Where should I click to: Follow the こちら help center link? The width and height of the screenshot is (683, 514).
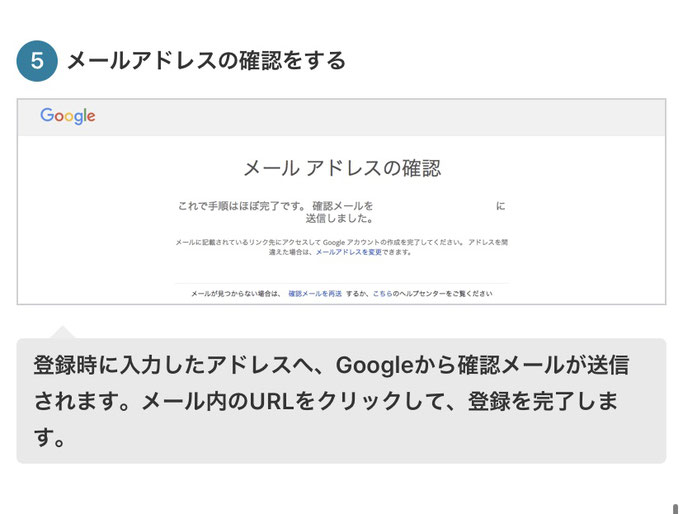(x=382, y=294)
